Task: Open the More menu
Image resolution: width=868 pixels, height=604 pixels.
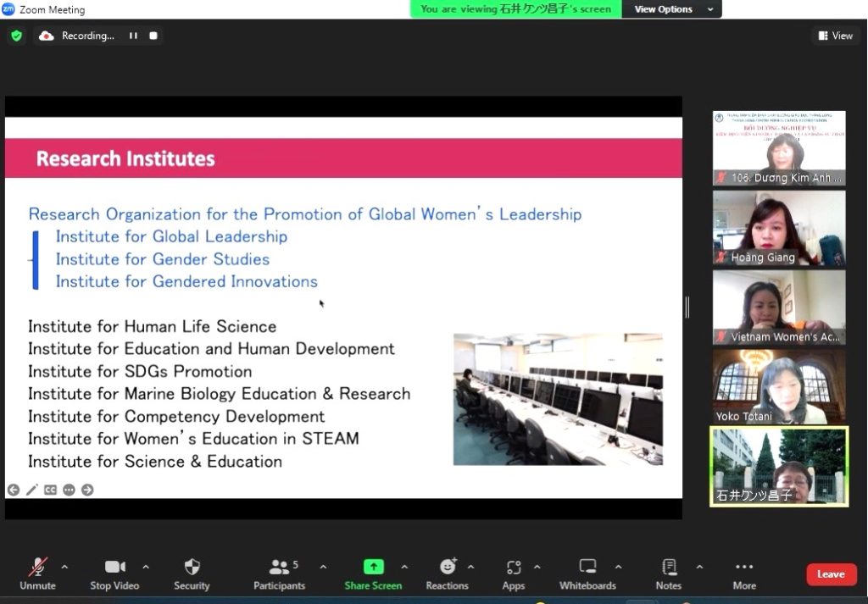Action: pyautogui.click(x=744, y=573)
